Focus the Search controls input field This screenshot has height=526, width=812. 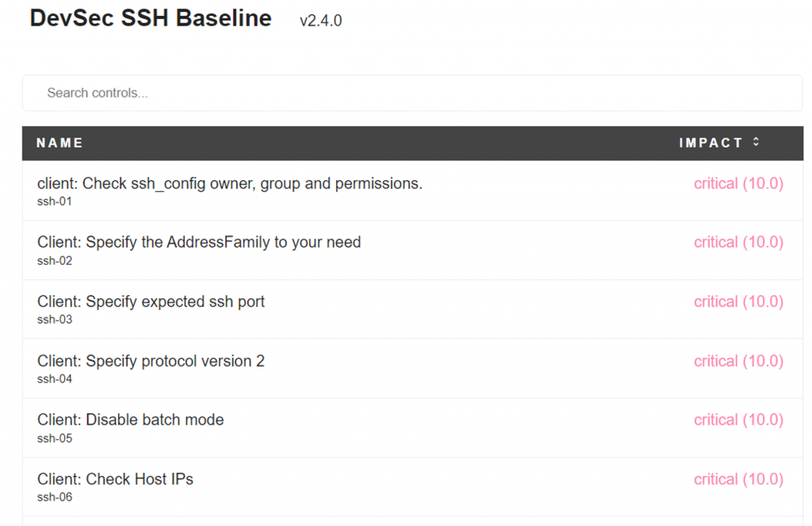coord(412,93)
